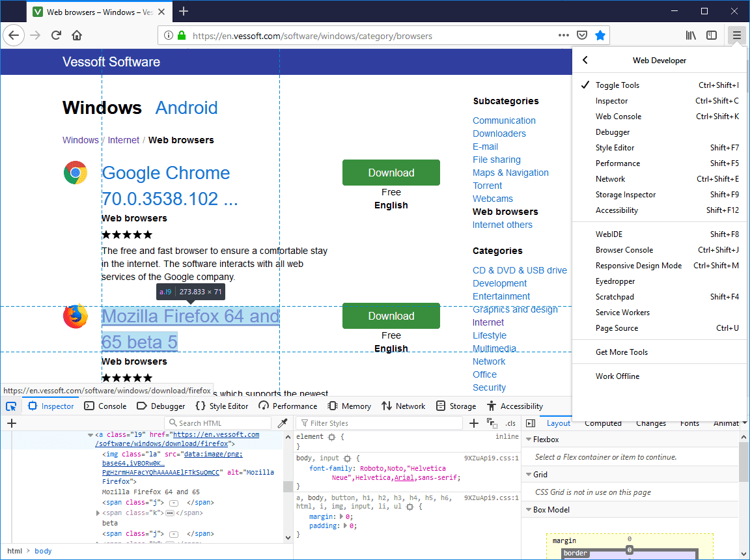The image size is (750, 560).
Task: Switch to the Storage tab in DevTools
Action: coord(456,406)
